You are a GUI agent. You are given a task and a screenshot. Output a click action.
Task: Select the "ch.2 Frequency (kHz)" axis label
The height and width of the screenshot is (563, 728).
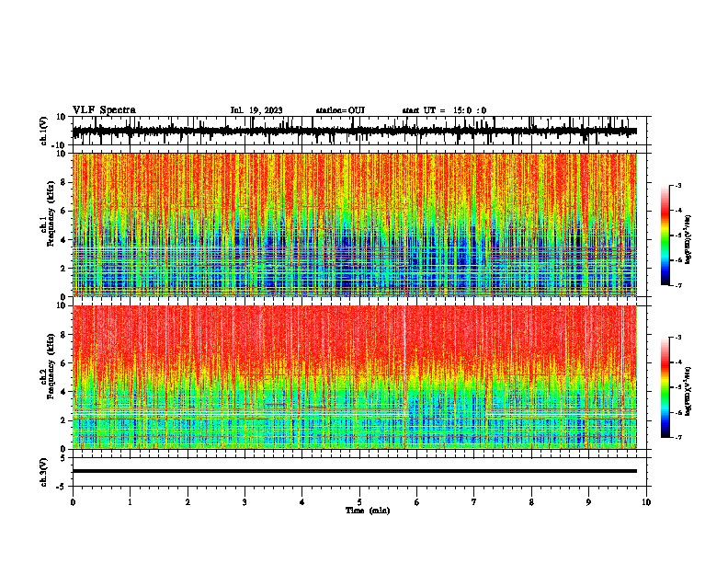[x=48, y=366]
